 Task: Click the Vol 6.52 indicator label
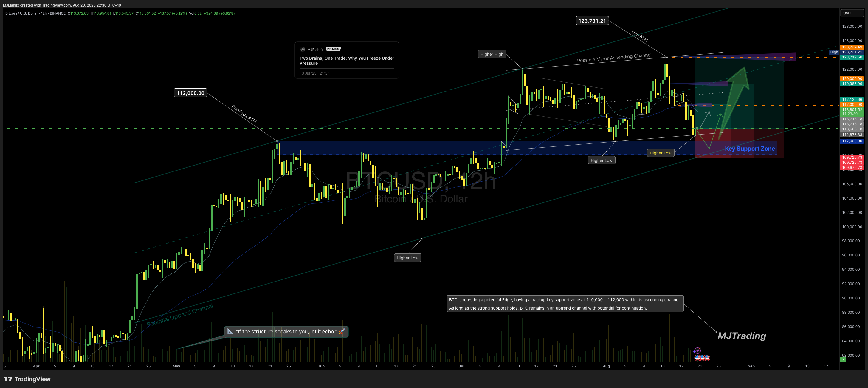pos(196,13)
